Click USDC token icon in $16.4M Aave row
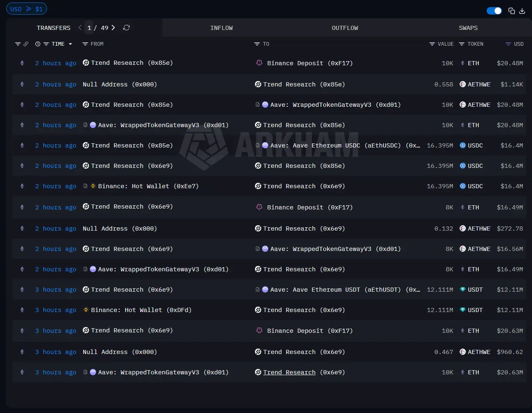Screen dimensions: 532x413 [x=463, y=145]
